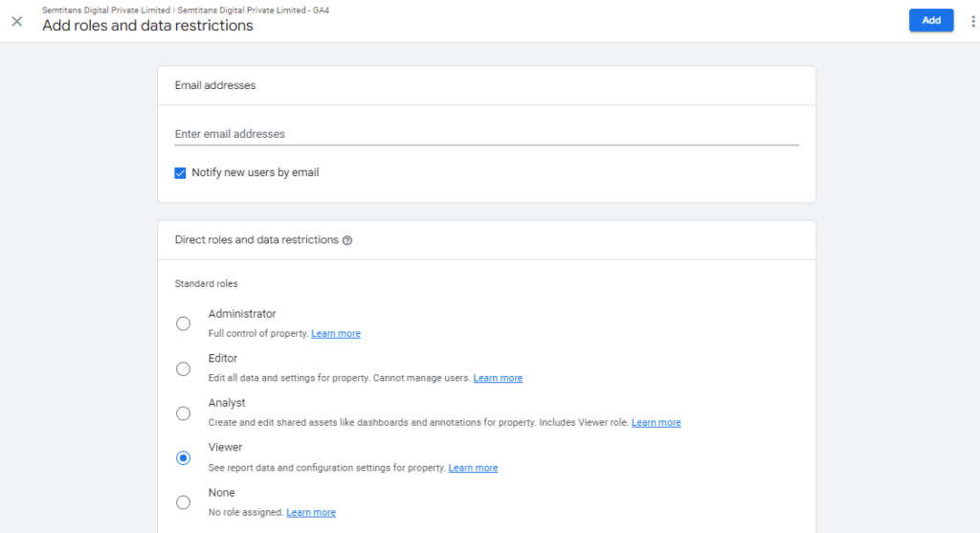Open Learn more link for None role
The height and width of the screenshot is (533, 980).
pos(311,512)
